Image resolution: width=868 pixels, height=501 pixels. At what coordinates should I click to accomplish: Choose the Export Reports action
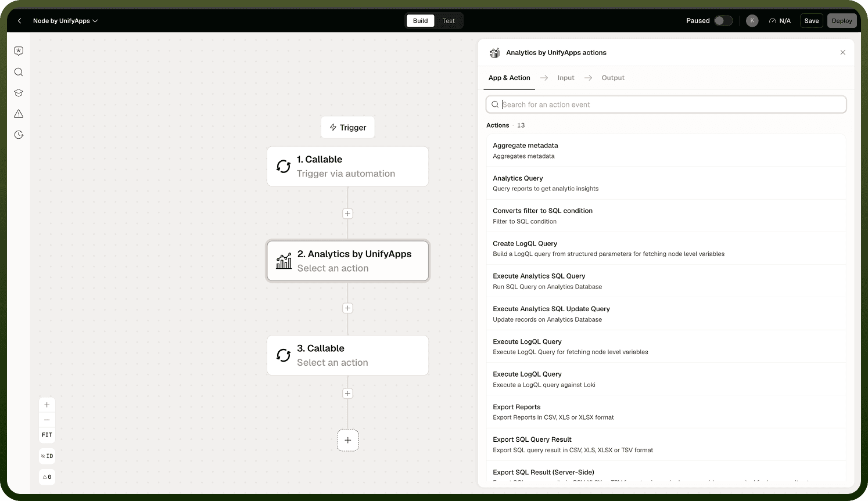[x=666, y=412]
